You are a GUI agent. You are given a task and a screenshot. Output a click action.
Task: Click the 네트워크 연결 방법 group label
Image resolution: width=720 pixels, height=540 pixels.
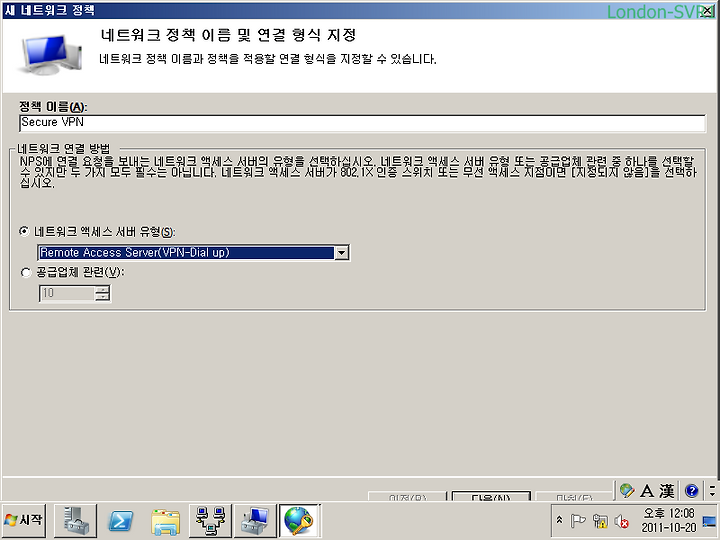63,149
